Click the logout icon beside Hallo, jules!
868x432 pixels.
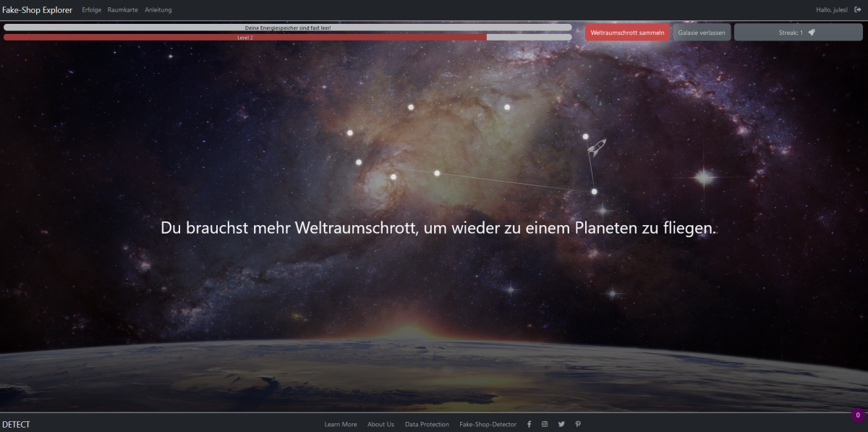[858, 9]
